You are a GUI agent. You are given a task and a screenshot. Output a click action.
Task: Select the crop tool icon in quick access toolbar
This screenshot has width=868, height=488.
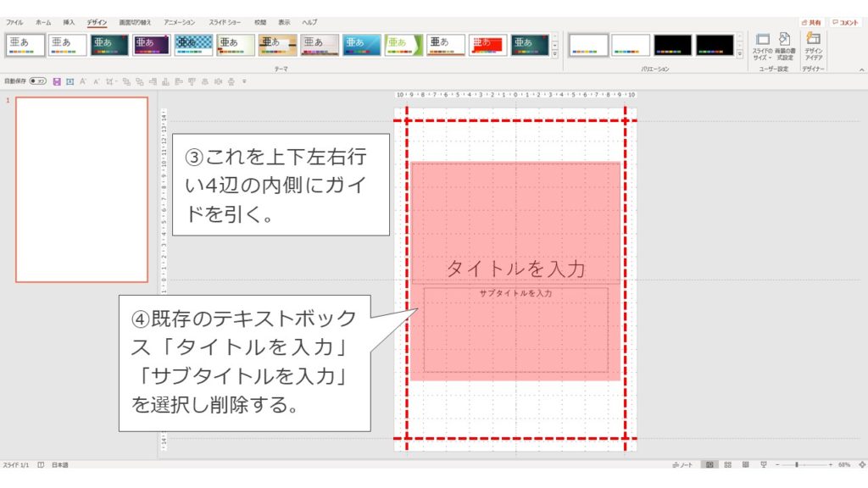[109, 81]
